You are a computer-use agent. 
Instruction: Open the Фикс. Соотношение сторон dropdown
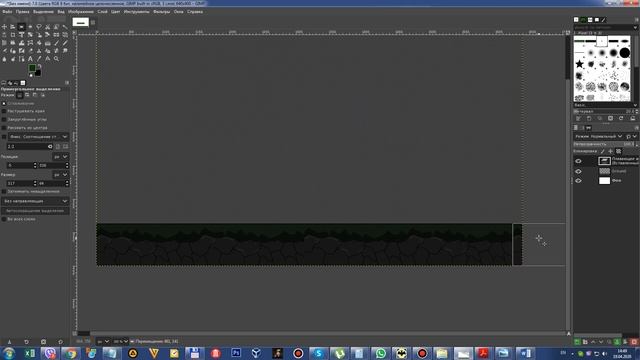pyautogui.click(x=38, y=137)
